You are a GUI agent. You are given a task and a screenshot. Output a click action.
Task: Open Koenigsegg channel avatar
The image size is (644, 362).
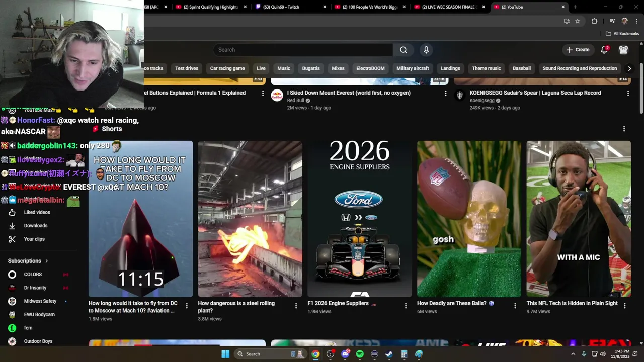tap(459, 95)
